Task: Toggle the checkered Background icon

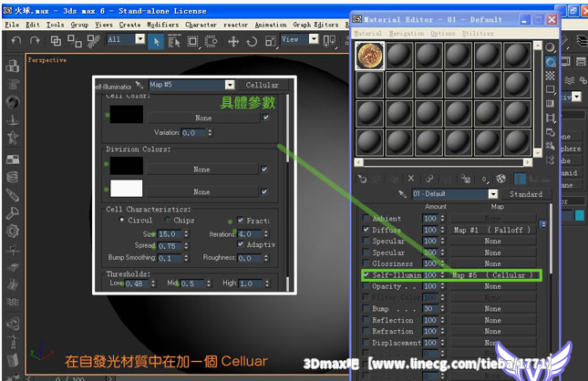Action: 550,76
